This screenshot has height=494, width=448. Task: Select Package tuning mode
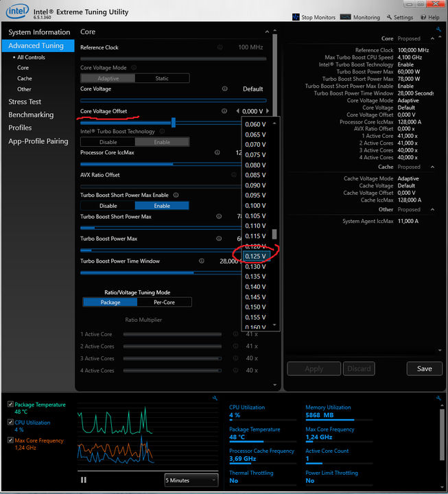[x=110, y=302]
